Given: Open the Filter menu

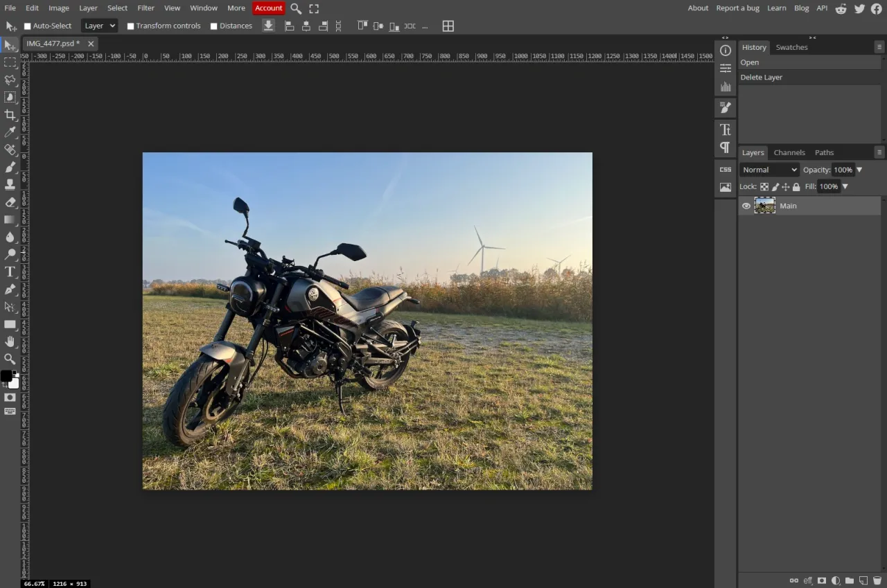Looking at the screenshot, I should point(146,8).
